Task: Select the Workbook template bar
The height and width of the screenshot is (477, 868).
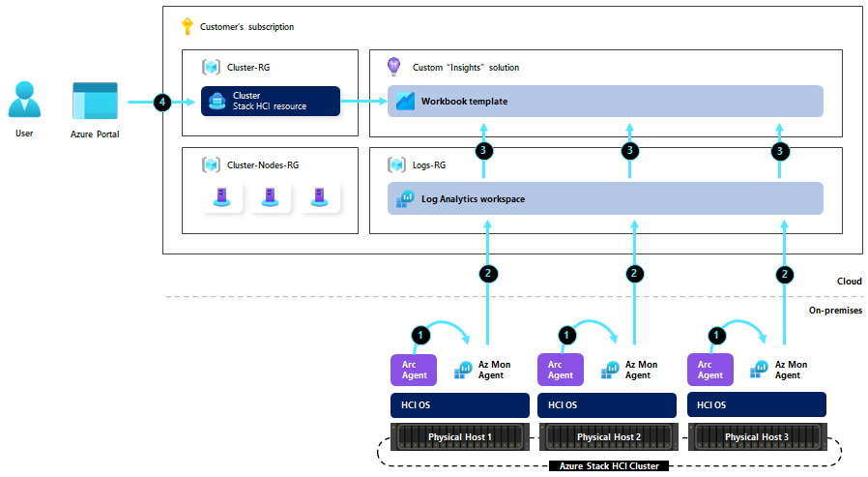Action: (605, 101)
